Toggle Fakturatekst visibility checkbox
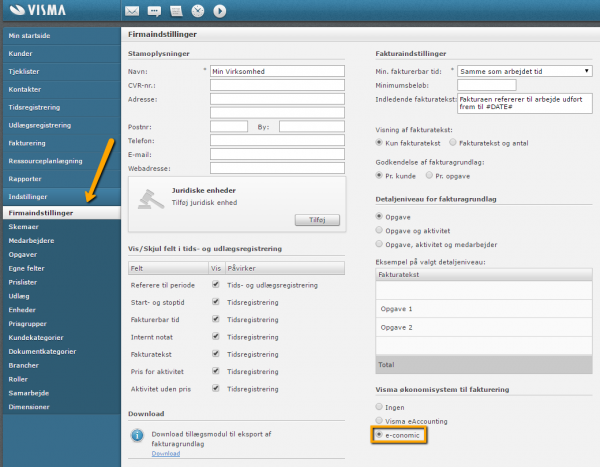Viewport: 600px width, 467px height. coord(216,354)
